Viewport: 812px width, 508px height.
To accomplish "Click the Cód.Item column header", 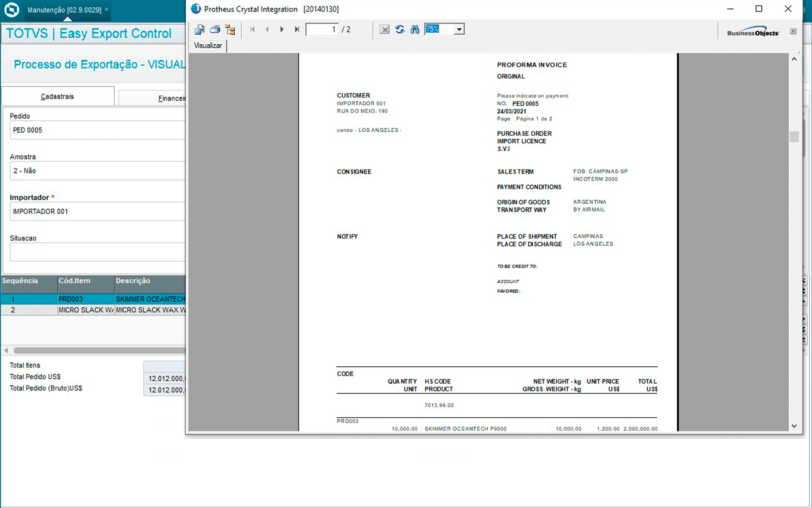I will pyautogui.click(x=85, y=281).
